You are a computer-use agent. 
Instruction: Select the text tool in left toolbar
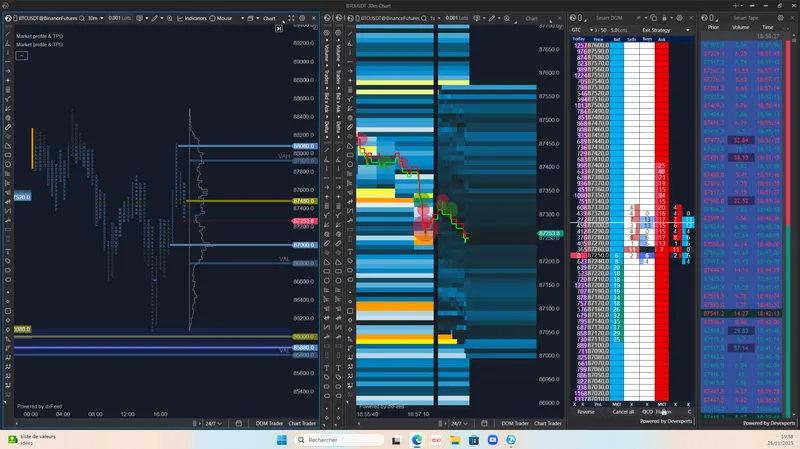pyautogui.click(x=8, y=251)
